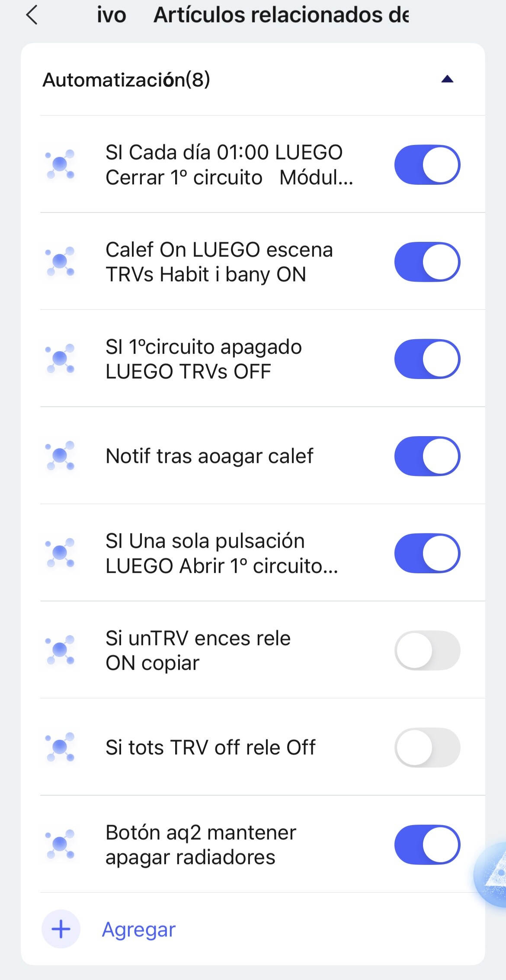Turn on 'Si tots TRV off rele Off'
Image resolution: width=506 pixels, height=980 pixels.
point(427,747)
